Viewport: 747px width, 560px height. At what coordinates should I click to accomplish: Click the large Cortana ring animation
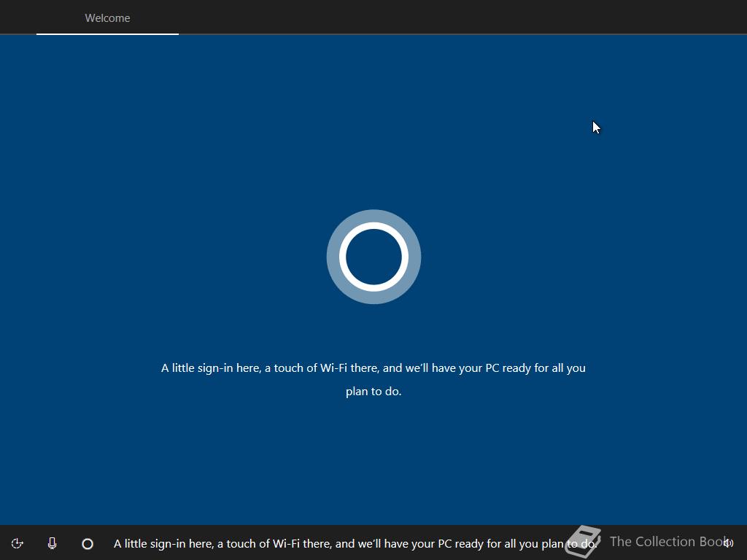373,257
